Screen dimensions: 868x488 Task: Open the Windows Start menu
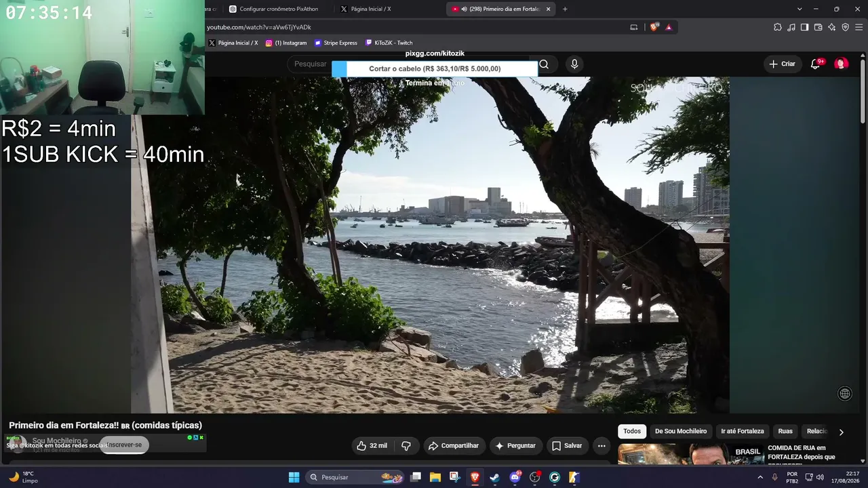[294, 477]
